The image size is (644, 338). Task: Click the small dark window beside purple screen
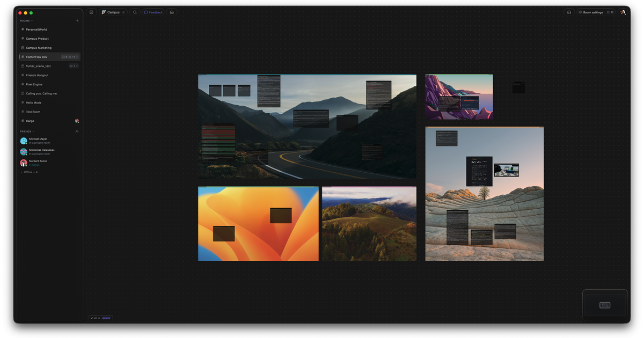518,87
